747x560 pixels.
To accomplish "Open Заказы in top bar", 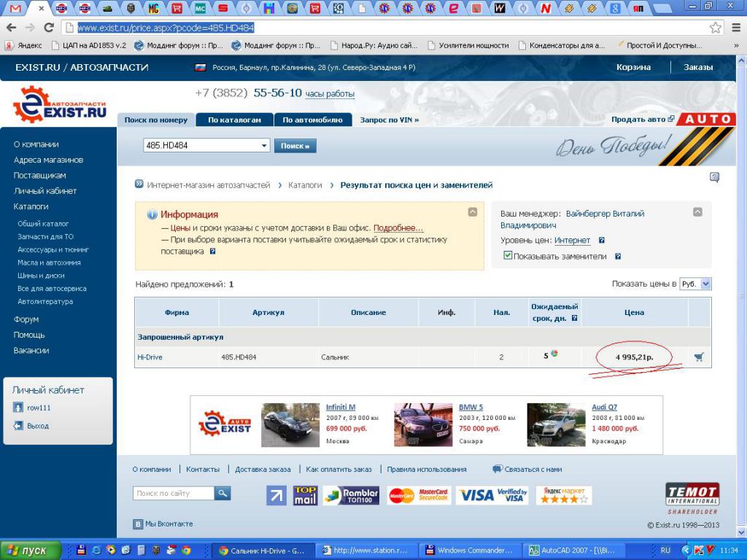I will tap(698, 67).
